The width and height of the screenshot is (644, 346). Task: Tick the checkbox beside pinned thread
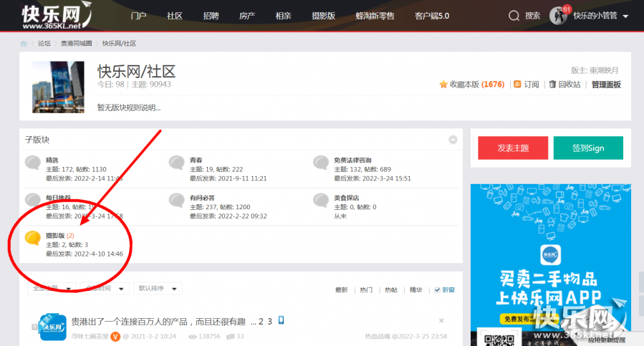(x=34, y=327)
